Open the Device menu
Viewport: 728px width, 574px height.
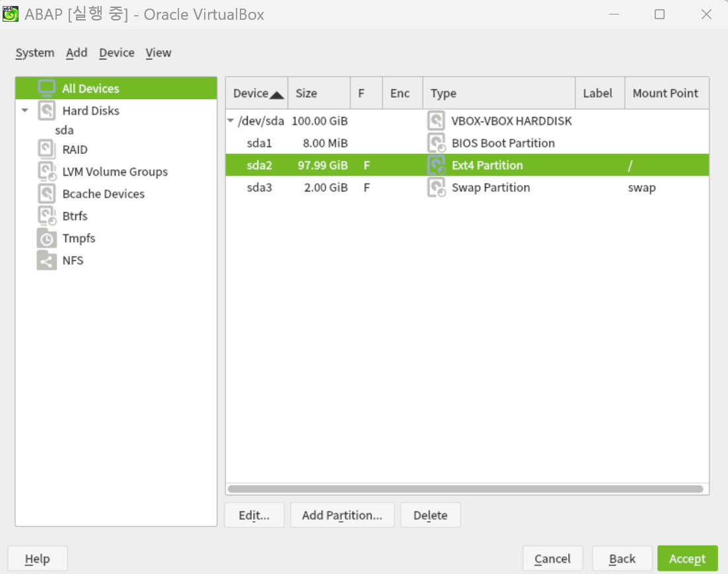pyautogui.click(x=116, y=53)
